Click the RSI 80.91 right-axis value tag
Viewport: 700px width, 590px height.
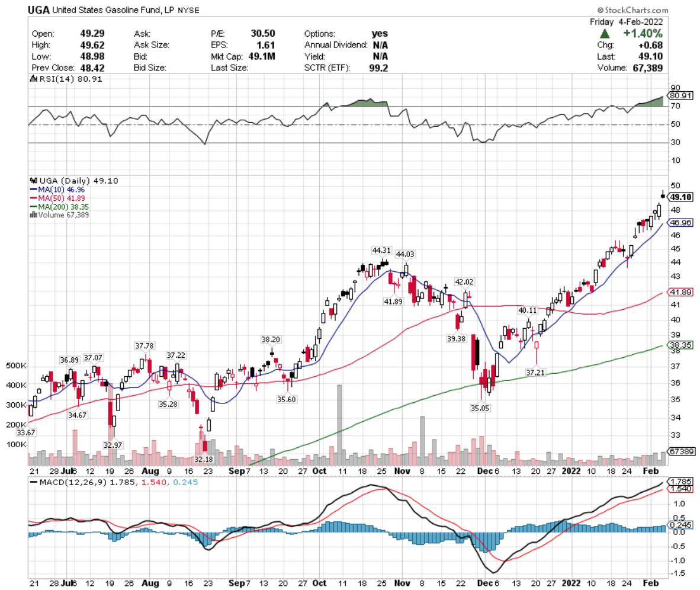click(x=680, y=95)
